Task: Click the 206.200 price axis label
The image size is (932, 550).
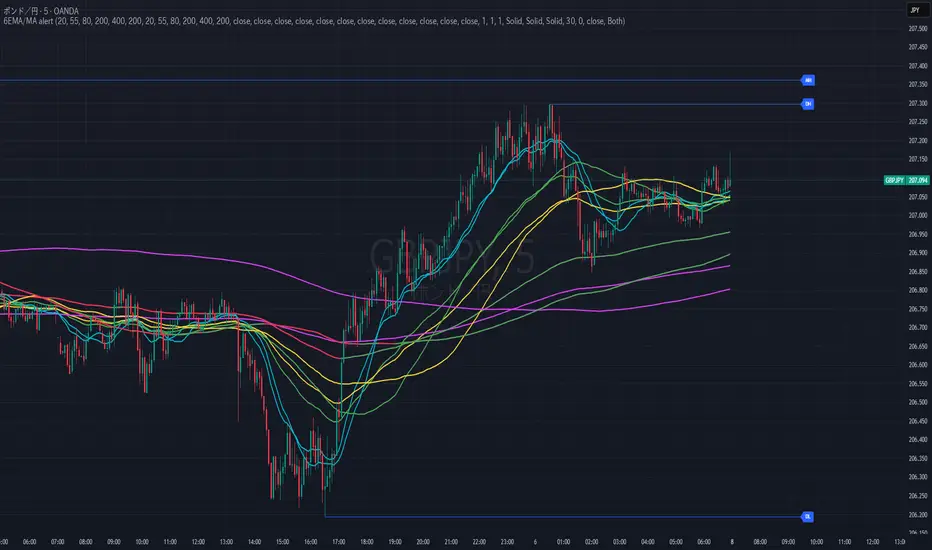Action: click(x=918, y=514)
